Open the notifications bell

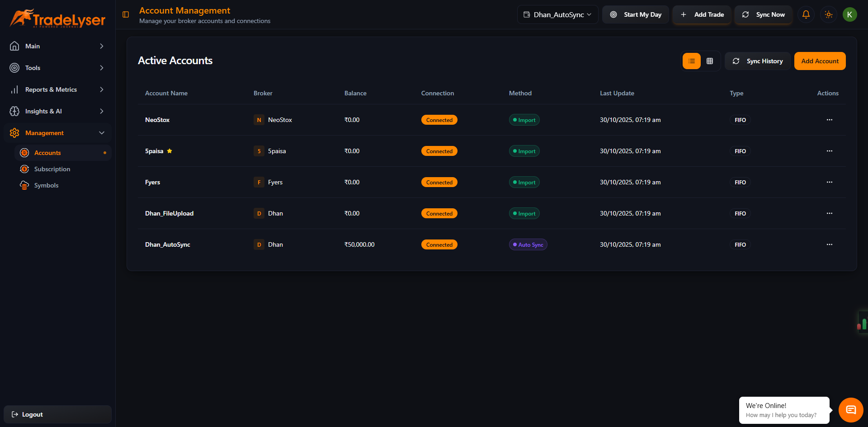(806, 14)
